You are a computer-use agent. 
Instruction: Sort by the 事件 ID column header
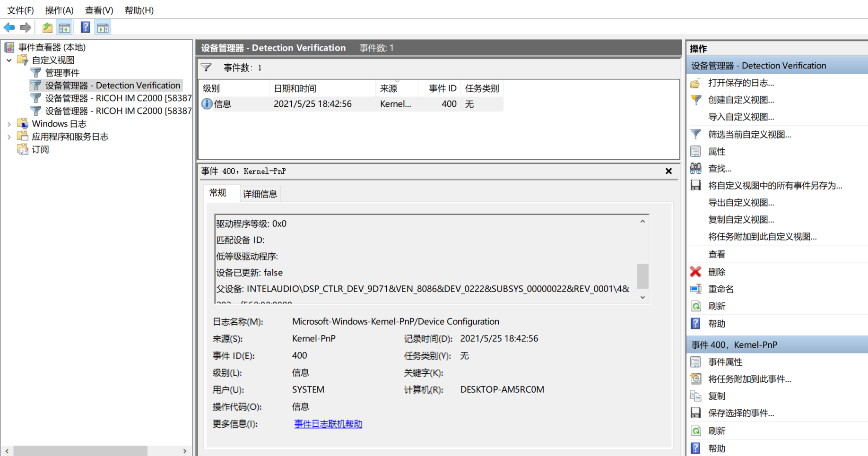coord(440,88)
